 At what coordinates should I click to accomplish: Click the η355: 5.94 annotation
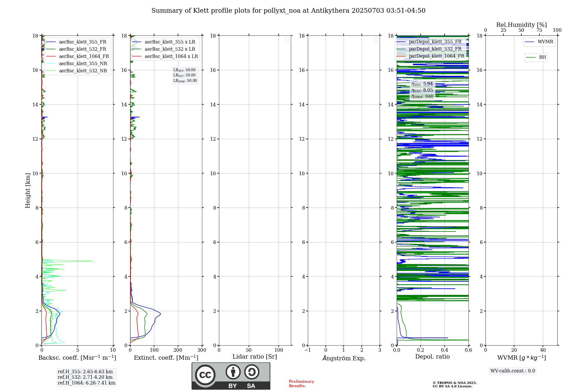(422, 84)
